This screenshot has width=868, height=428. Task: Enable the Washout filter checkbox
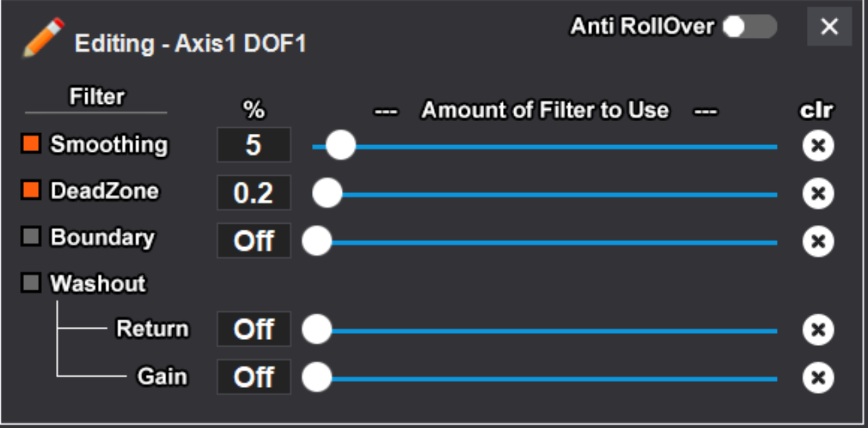[31, 283]
